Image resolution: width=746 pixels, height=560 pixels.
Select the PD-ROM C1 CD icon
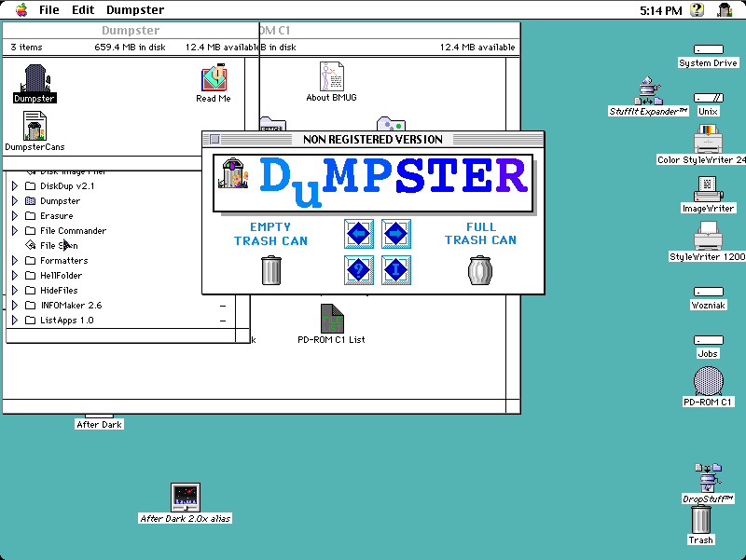(708, 381)
